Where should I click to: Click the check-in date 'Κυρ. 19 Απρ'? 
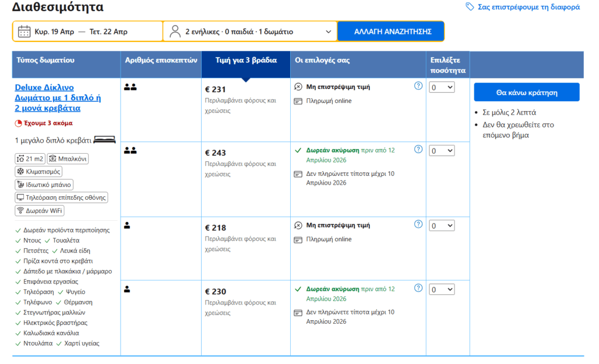coord(54,32)
